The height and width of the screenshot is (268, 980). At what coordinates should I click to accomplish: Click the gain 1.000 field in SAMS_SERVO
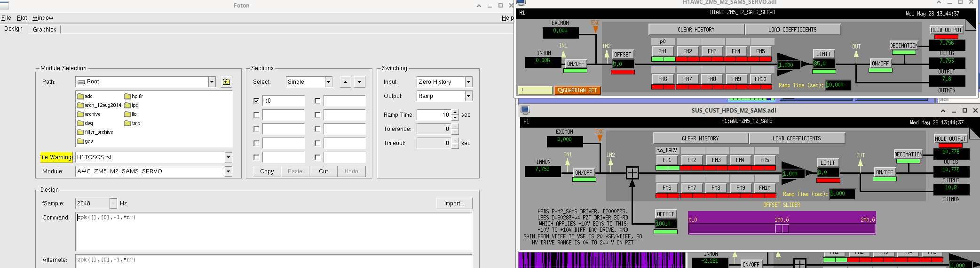point(789,65)
